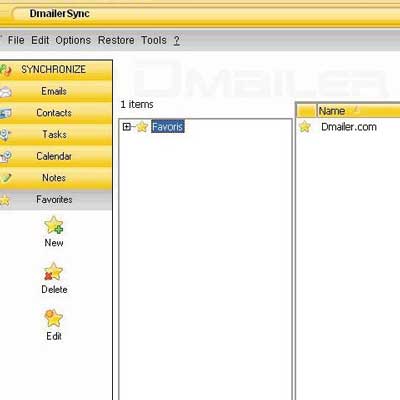The image size is (400, 400).
Task: Sort list by Name column header
Action: (x=358, y=111)
